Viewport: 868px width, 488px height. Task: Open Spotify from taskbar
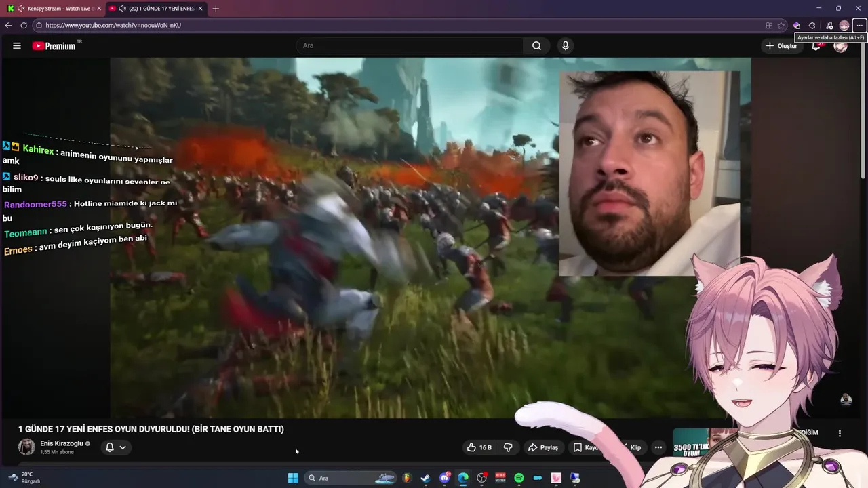[519, 478]
